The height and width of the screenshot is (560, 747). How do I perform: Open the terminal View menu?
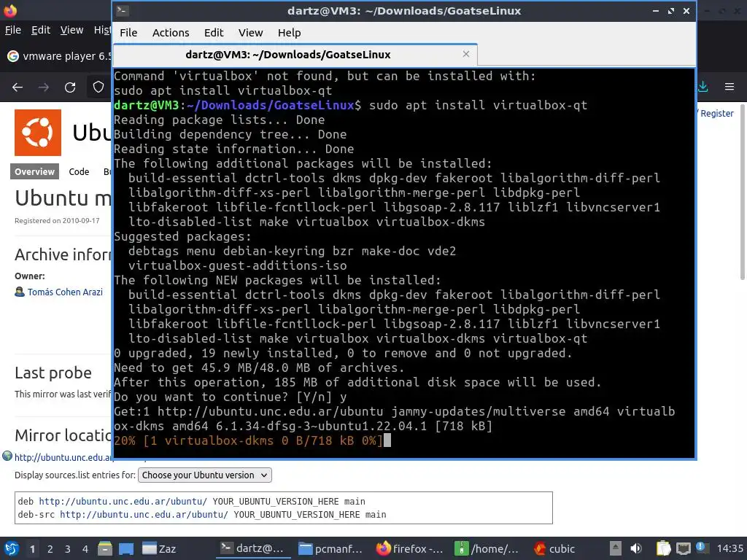251,32
